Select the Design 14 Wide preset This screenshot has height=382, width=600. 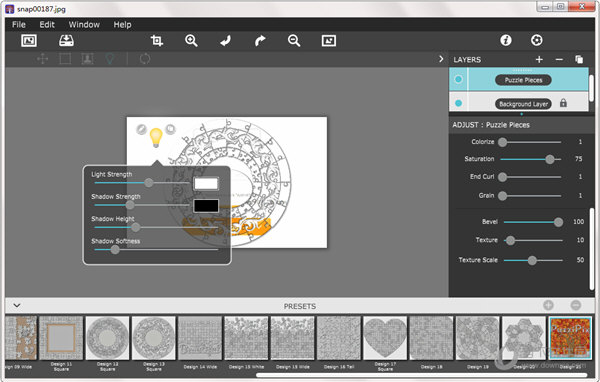[x=200, y=338]
